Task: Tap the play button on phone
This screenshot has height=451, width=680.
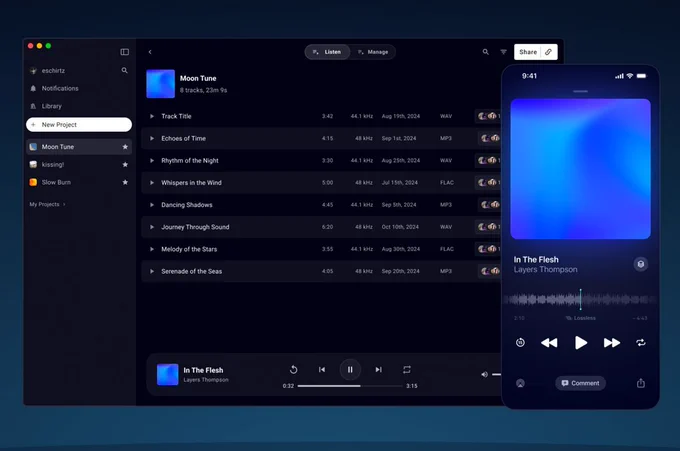Action: tap(581, 343)
